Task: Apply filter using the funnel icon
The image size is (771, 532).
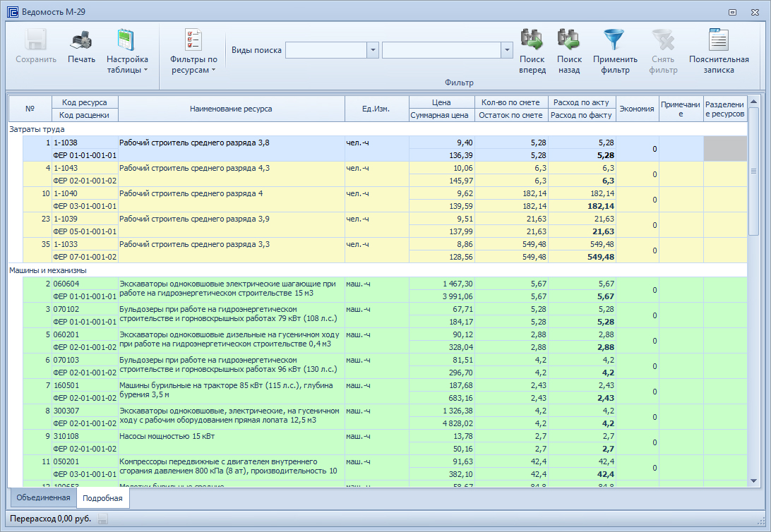Action: [x=615, y=40]
